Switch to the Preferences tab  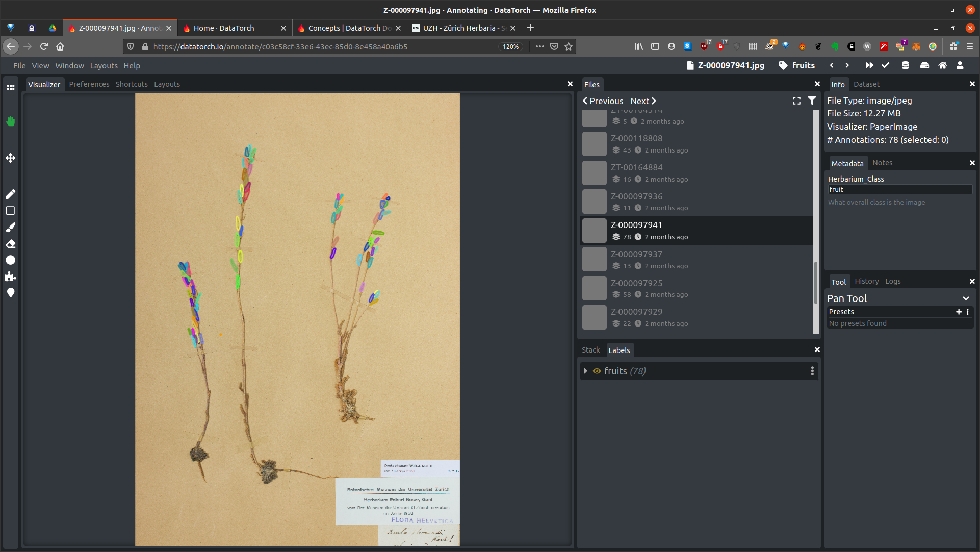click(89, 84)
